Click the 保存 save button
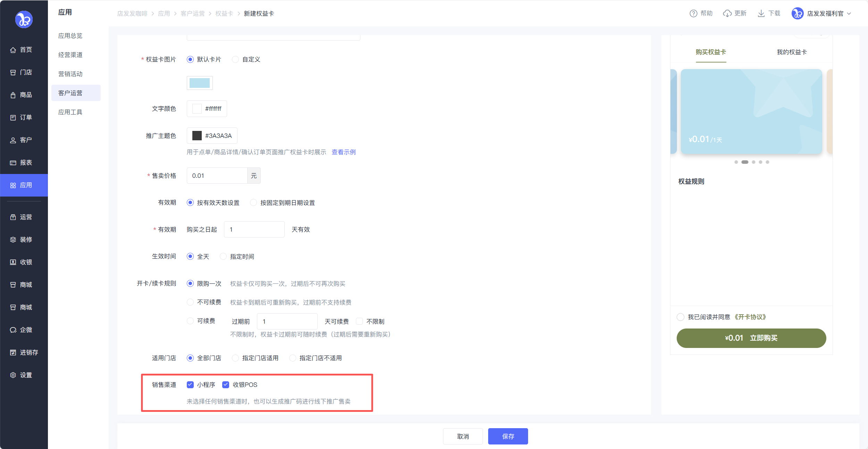Viewport: 868px width, 449px height. point(508,436)
